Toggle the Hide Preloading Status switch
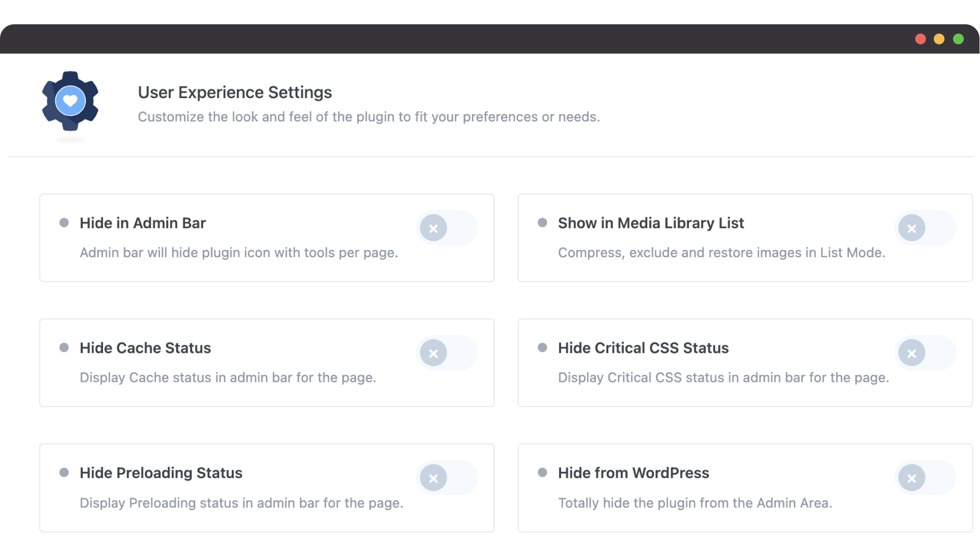This screenshot has width=980, height=551. point(447,478)
